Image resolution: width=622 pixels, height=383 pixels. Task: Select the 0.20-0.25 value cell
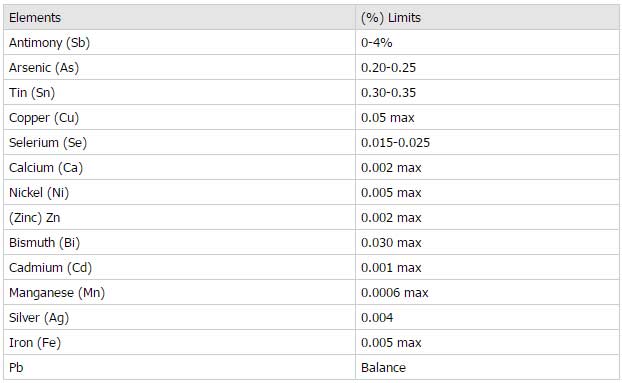(487, 67)
